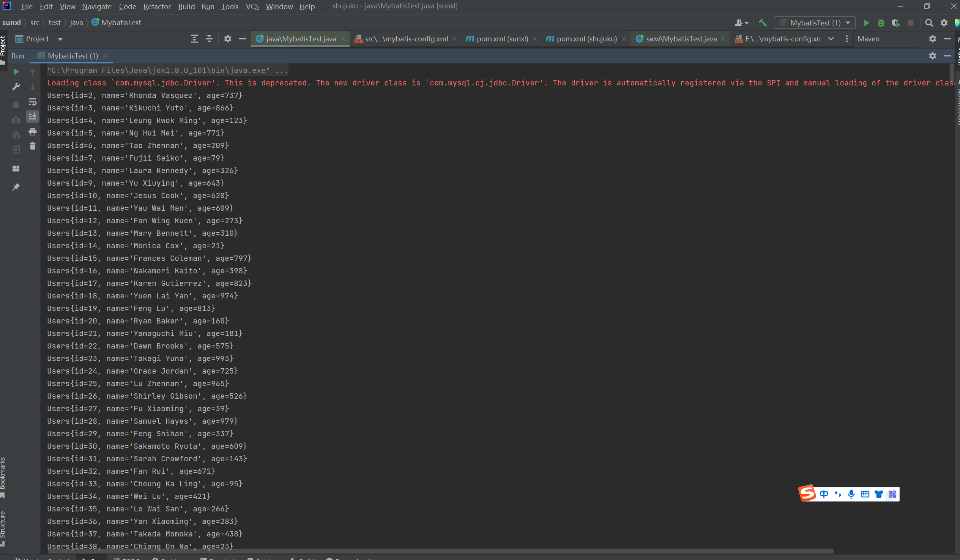This screenshot has width=960, height=560.
Task: Open the Refactor menu
Action: click(156, 6)
